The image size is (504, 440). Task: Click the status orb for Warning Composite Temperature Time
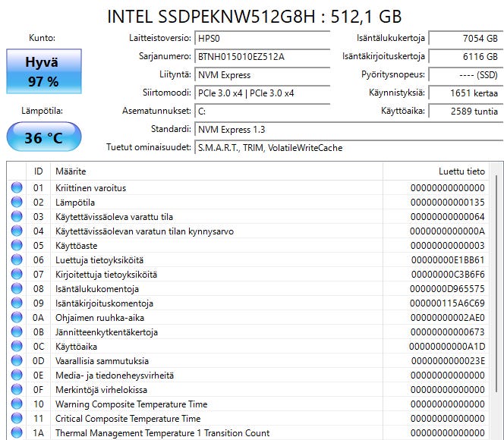click(x=17, y=404)
